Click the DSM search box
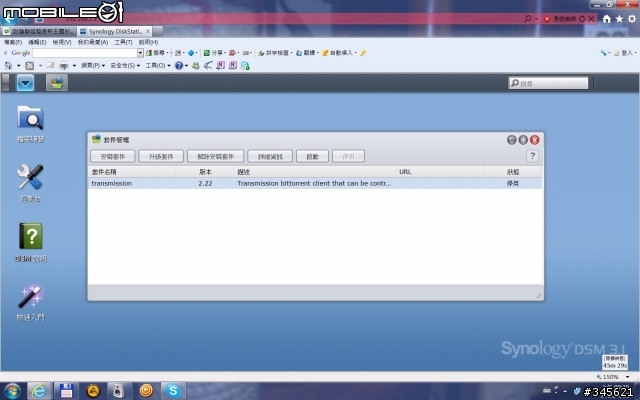640x400 pixels. [548, 83]
